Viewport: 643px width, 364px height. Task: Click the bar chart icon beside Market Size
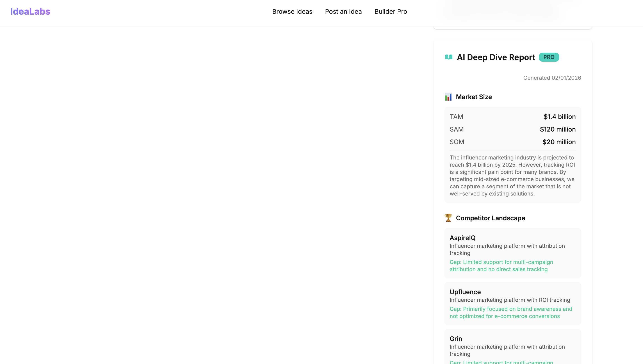click(449, 97)
